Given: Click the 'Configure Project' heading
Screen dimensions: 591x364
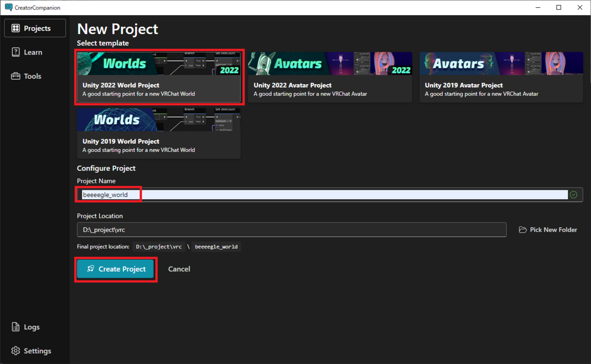Looking at the screenshot, I should click(106, 168).
